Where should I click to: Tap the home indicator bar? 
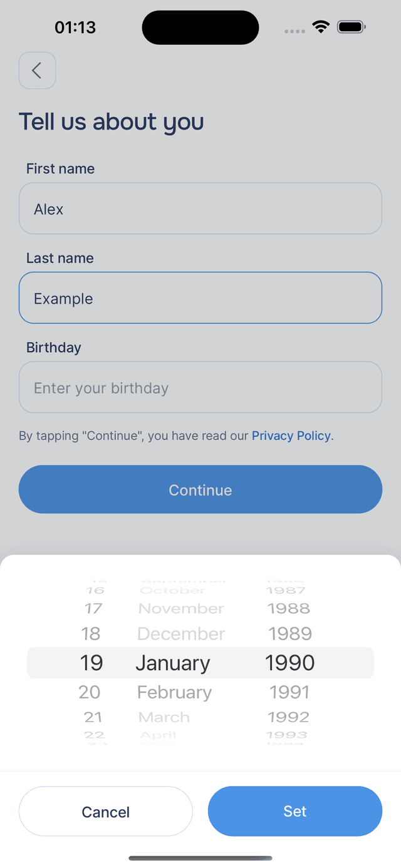point(200,858)
